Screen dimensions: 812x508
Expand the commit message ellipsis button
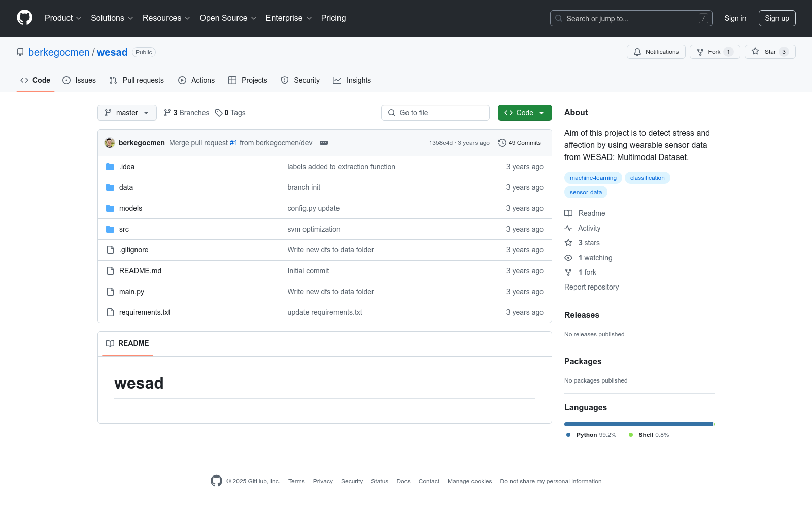tap(324, 143)
